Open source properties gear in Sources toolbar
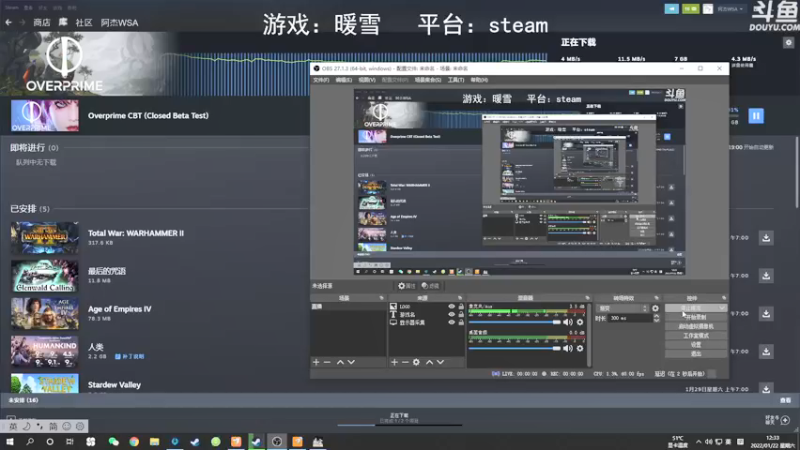800x450 pixels. [416, 362]
